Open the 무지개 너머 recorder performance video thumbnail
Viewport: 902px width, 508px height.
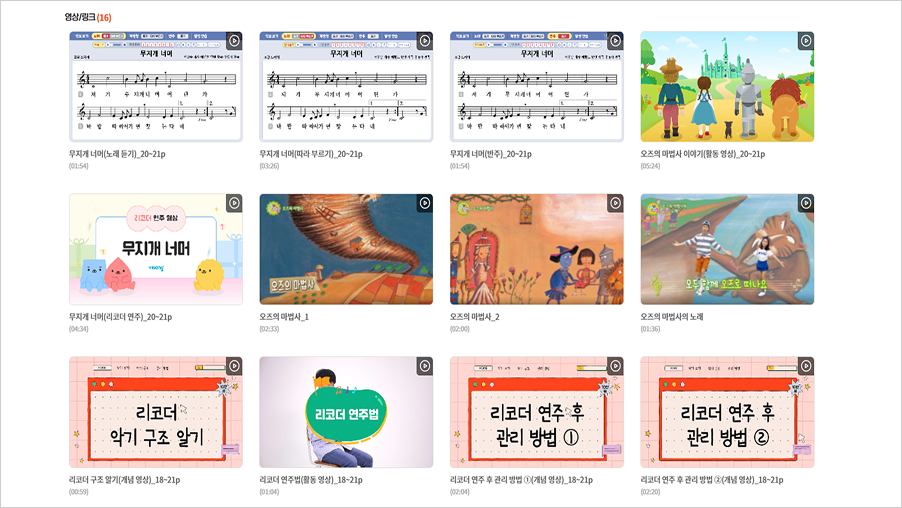pyautogui.click(x=156, y=249)
